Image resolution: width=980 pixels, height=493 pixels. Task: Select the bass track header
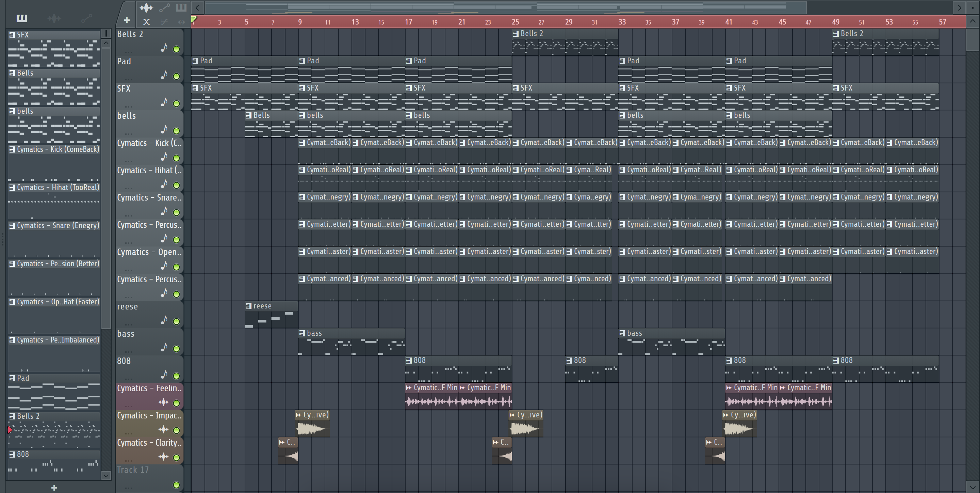click(149, 341)
